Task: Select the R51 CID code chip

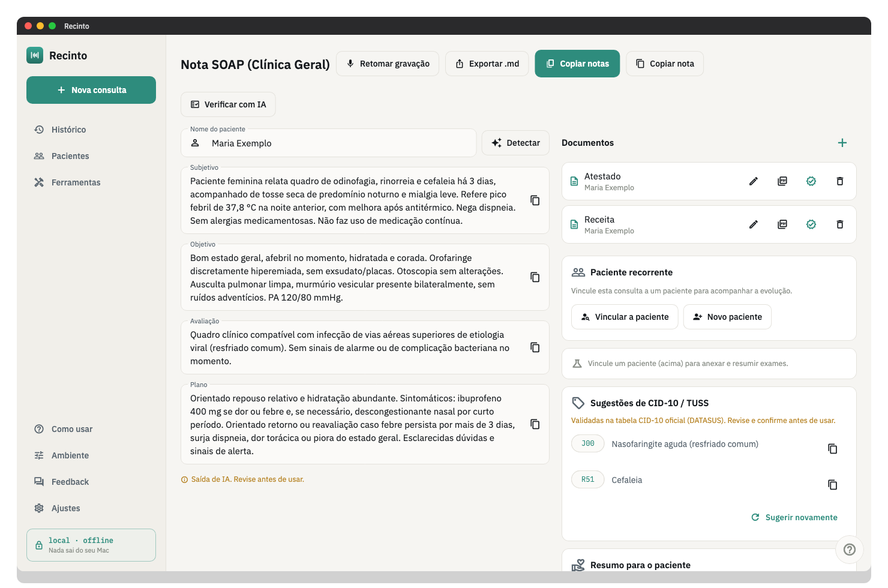Action: click(x=587, y=479)
